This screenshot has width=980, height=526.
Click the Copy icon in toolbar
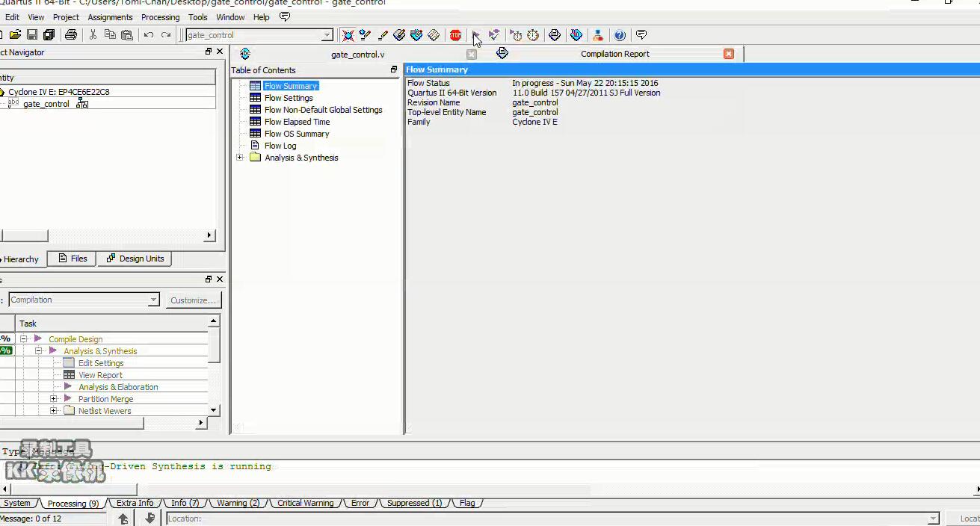[x=110, y=35]
